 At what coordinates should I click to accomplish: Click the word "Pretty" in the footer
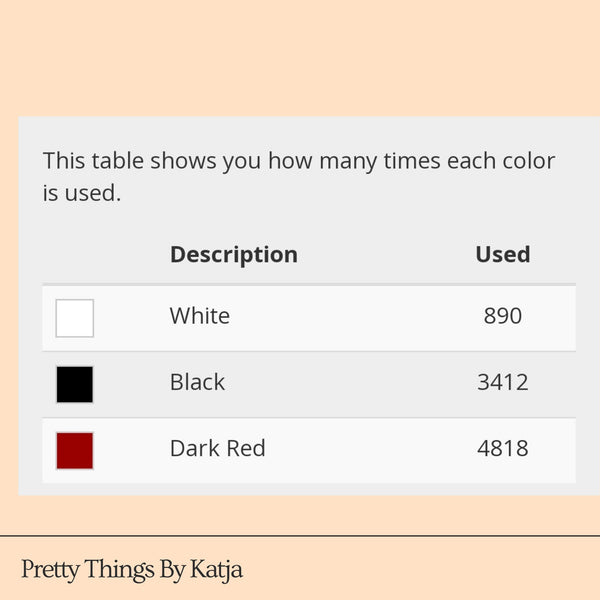47,570
